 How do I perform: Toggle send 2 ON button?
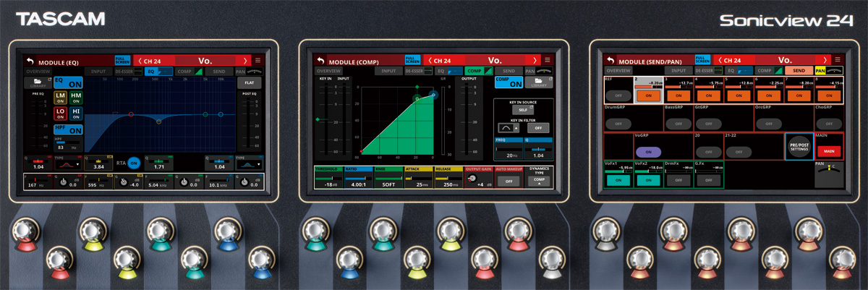[x=648, y=95]
